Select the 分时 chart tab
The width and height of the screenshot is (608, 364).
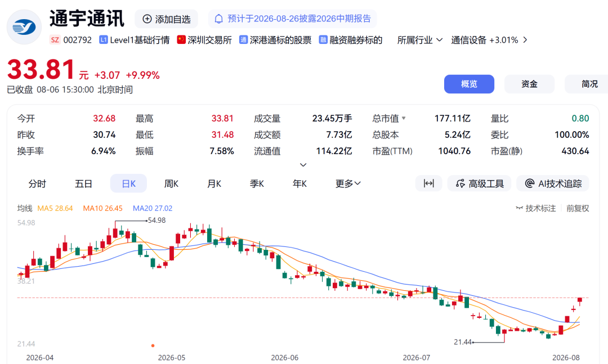point(37,183)
